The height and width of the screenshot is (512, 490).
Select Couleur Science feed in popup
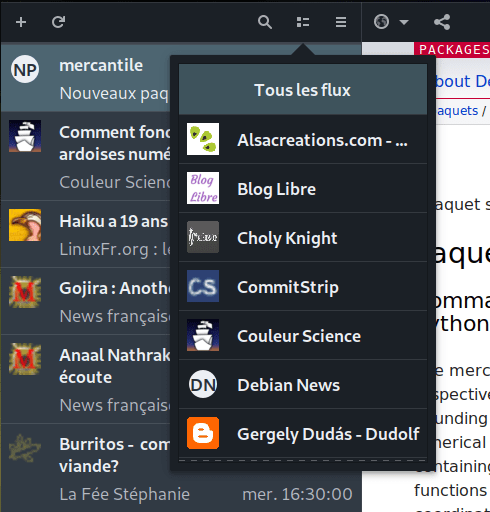(303, 335)
